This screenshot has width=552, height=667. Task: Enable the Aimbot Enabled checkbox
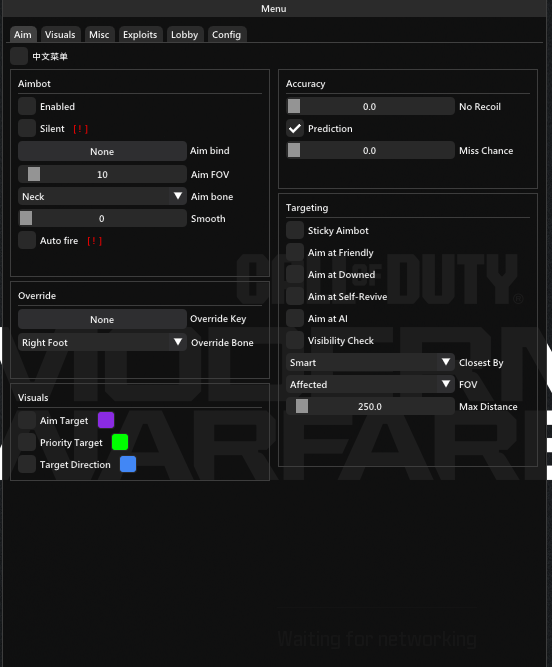coord(27,106)
